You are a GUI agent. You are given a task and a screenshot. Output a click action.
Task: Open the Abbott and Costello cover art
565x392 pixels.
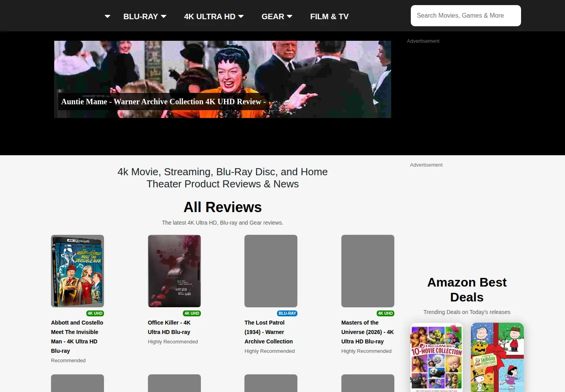click(77, 271)
